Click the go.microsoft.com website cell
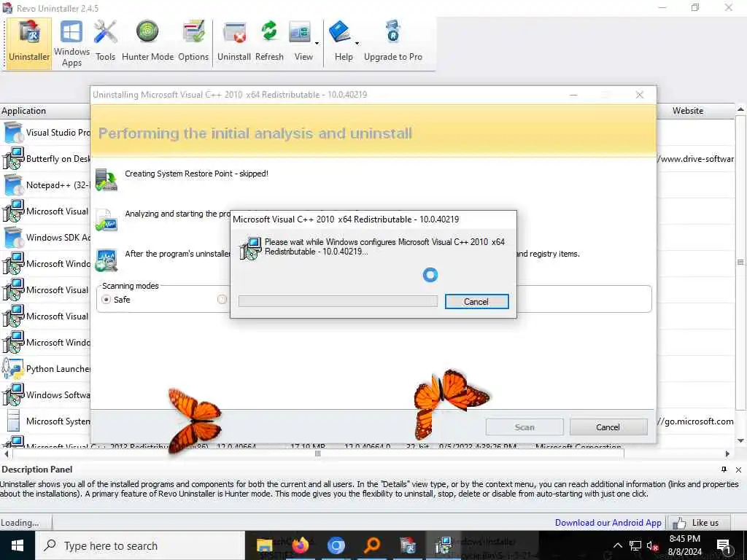Image resolution: width=747 pixels, height=560 pixels. pos(696,421)
